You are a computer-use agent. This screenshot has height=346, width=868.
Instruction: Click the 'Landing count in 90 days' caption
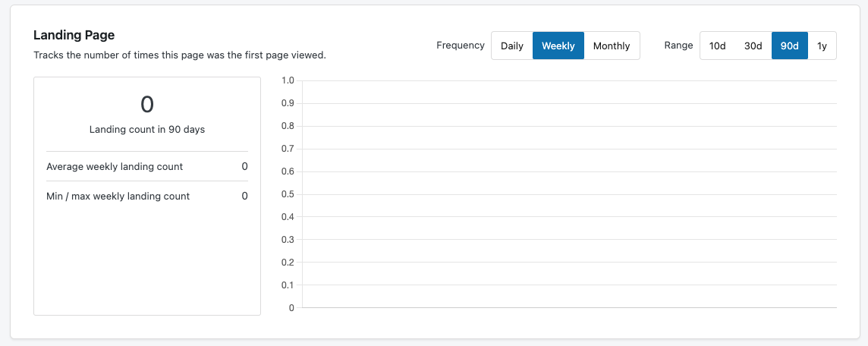(147, 130)
